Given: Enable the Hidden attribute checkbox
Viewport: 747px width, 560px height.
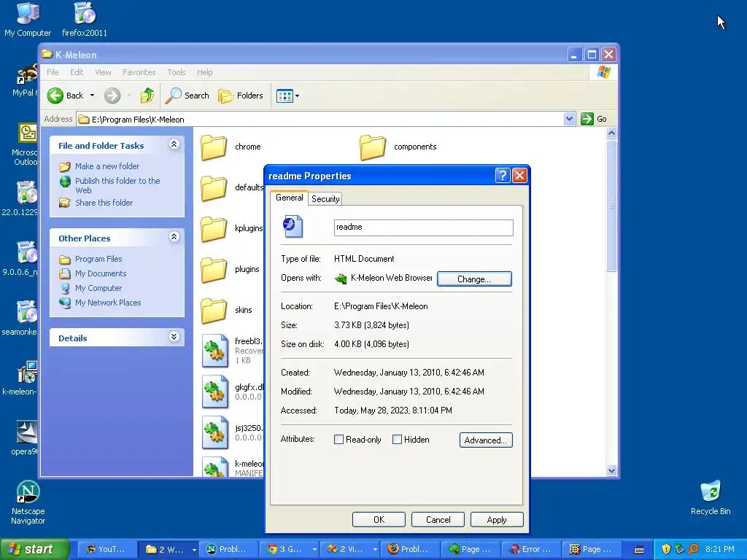Looking at the screenshot, I should (x=397, y=440).
